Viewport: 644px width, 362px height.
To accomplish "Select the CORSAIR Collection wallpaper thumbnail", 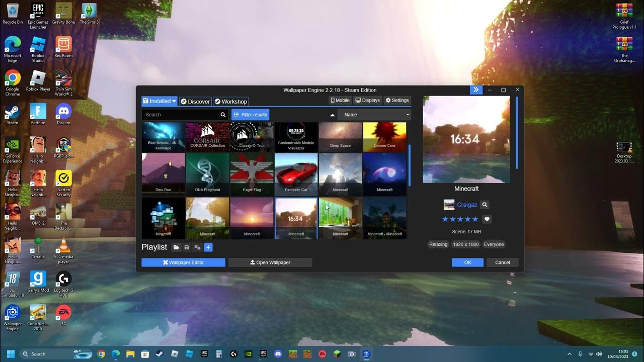I will tap(208, 137).
